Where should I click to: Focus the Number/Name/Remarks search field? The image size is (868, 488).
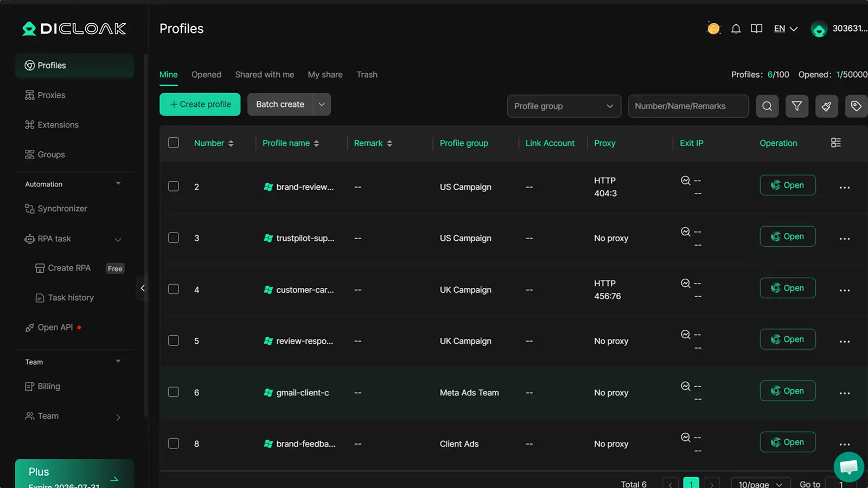(x=688, y=106)
